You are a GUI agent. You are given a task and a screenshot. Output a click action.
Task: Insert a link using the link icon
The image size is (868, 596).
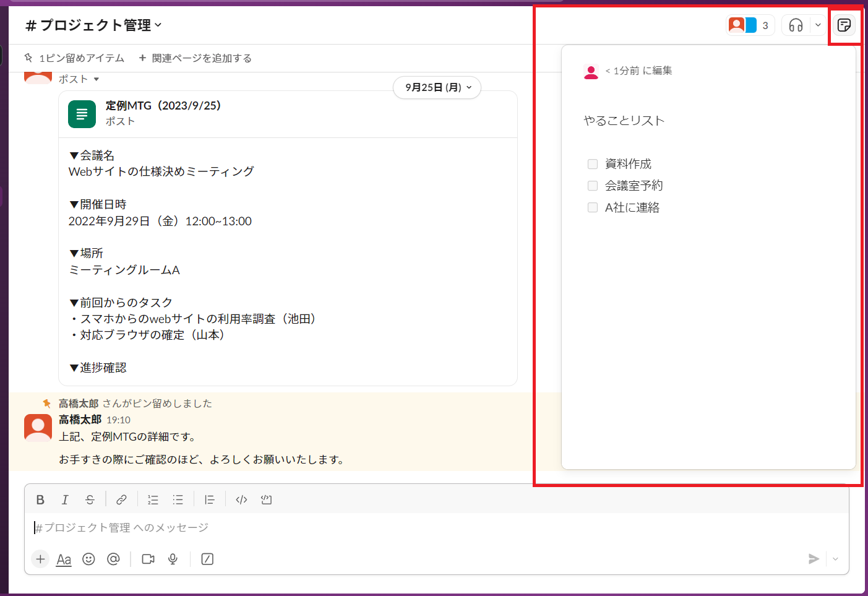pyautogui.click(x=121, y=499)
